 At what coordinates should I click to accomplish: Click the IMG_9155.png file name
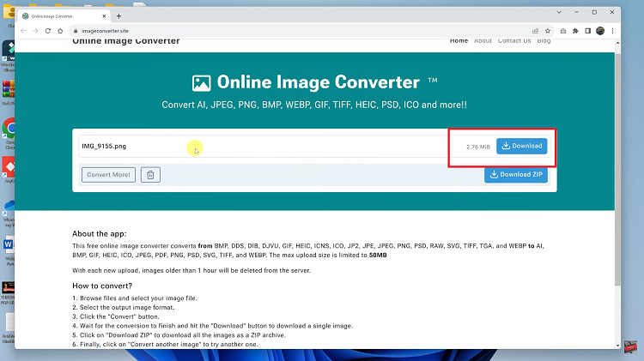[104, 146]
